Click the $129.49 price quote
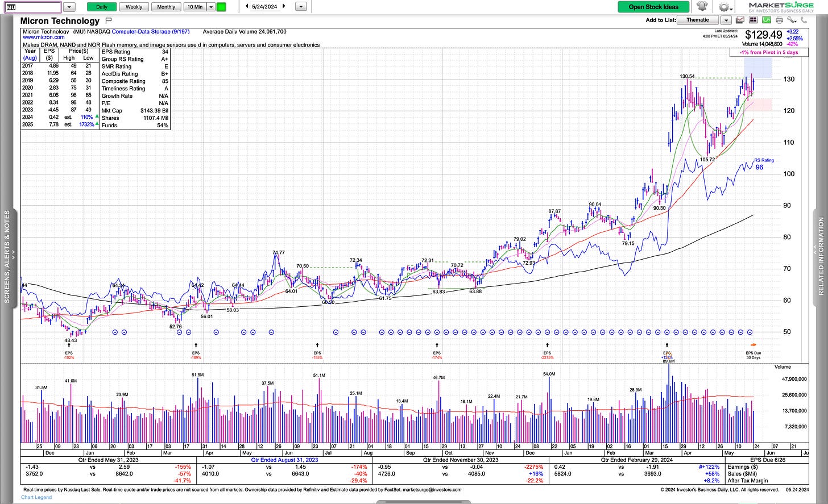 click(x=763, y=35)
